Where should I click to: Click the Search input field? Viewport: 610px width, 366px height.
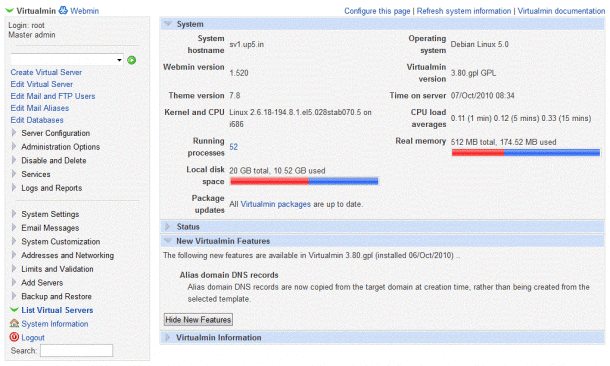[76, 350]
